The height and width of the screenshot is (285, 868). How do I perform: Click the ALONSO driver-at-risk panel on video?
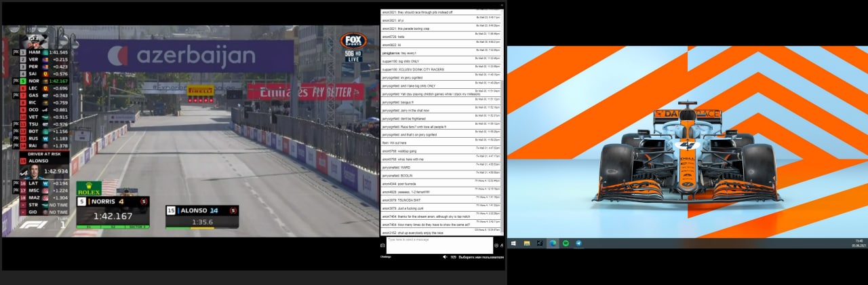pos(45,166)
